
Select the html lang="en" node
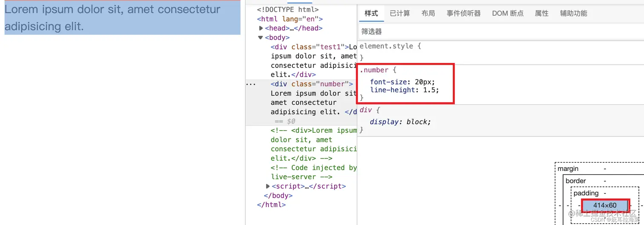coord(290,19)
